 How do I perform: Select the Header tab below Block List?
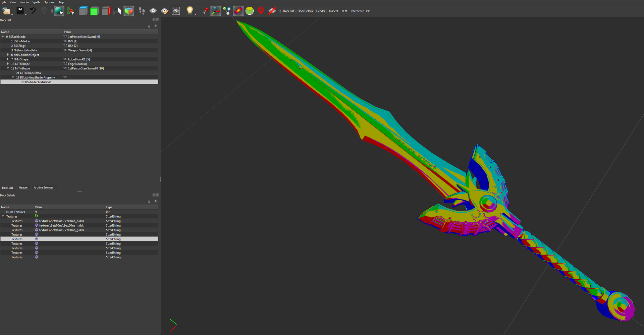(x=23, y=187)
